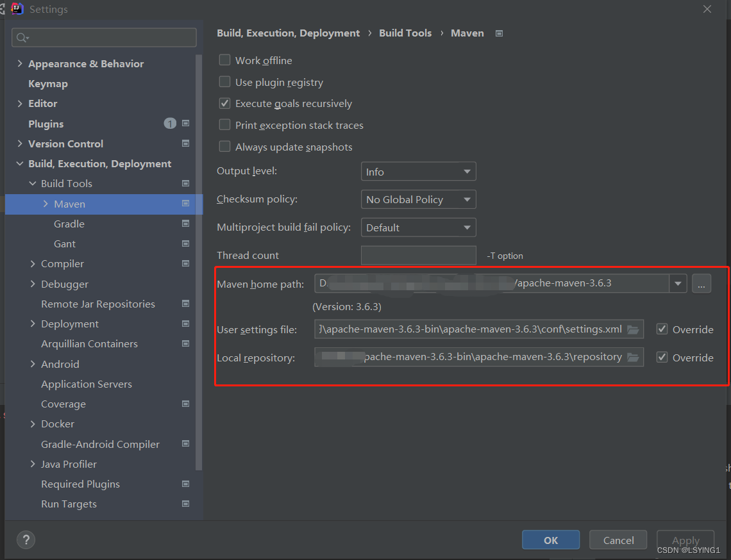Enable Print exception stack traces
Viewport: 731px width, 560px height.
click(x=224, y=125)
